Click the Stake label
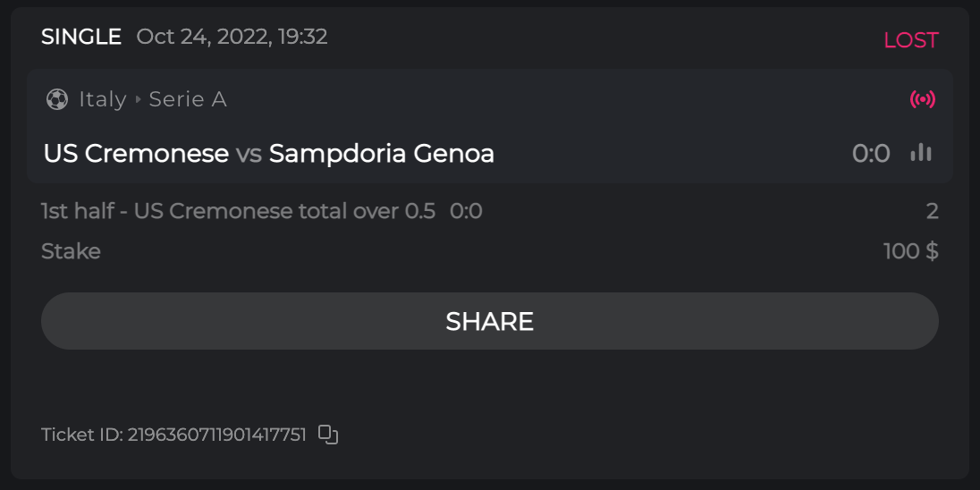 [x=71, y=251]
